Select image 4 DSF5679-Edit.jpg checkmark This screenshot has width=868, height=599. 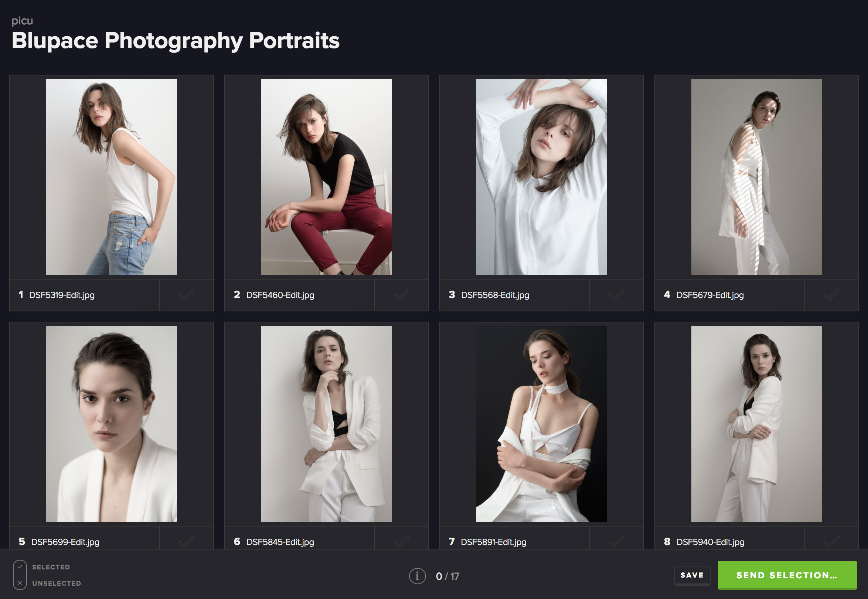[x=831, y=295]
